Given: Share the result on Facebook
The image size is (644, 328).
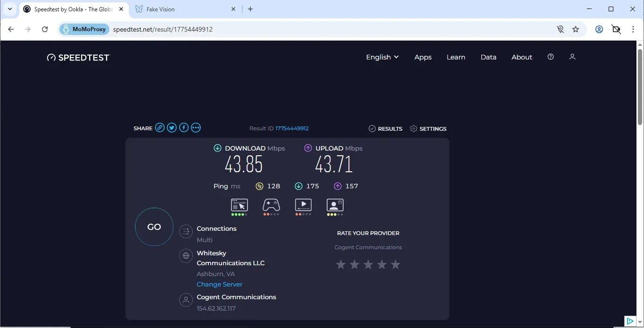Looking at the screenshot, I should pyautogui.click(x=184, y=127).
